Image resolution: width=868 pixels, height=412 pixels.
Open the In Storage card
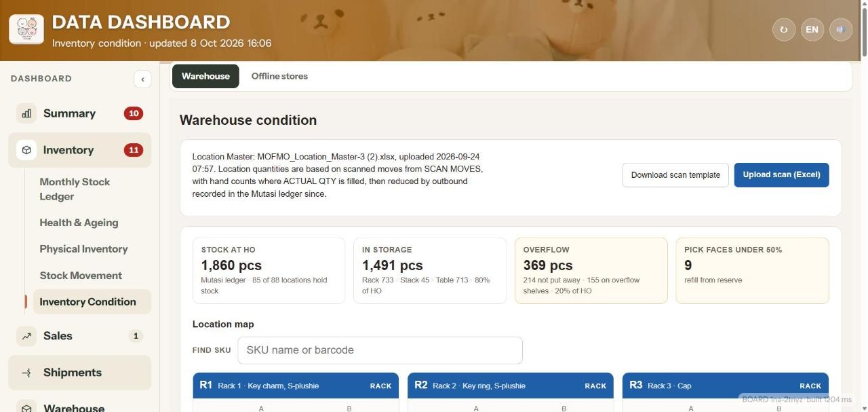coord(430,270)
